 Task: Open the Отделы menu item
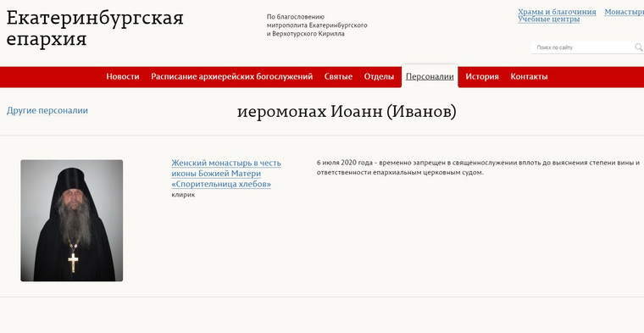pyautogui.click(x=379, y=77)
